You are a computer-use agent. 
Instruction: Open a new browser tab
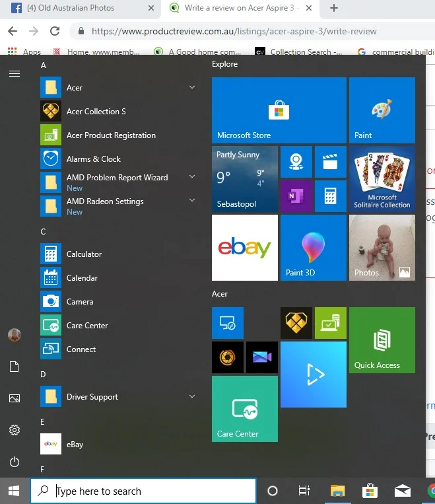(334, 8)
